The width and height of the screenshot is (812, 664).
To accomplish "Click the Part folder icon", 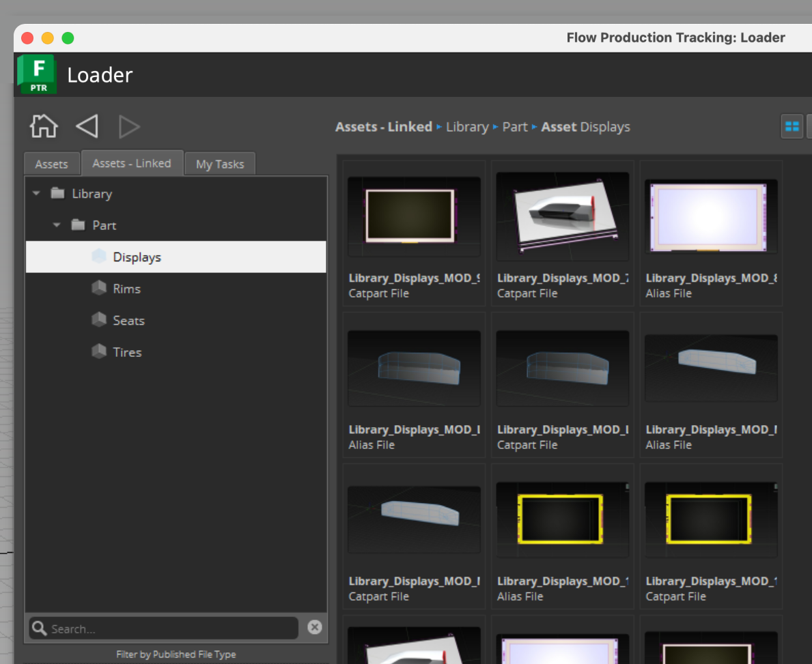I will pyautogui.click(x=79, y=225).
